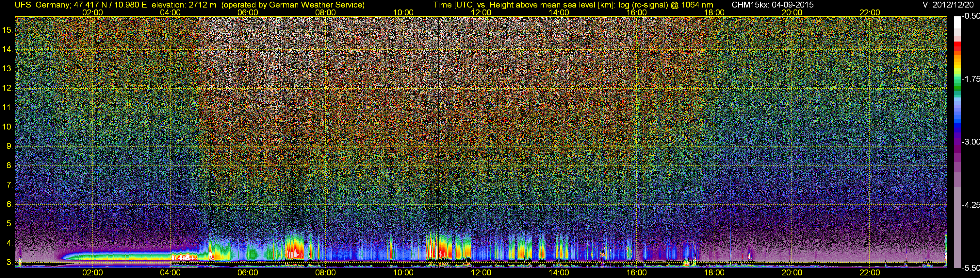Click the height axis label '9.'
The image size is (980, 278).
click(10, 146)
